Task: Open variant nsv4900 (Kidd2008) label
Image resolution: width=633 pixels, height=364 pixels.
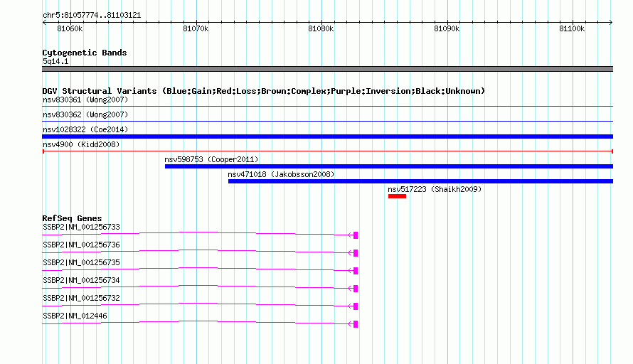Action: [81, 144]
